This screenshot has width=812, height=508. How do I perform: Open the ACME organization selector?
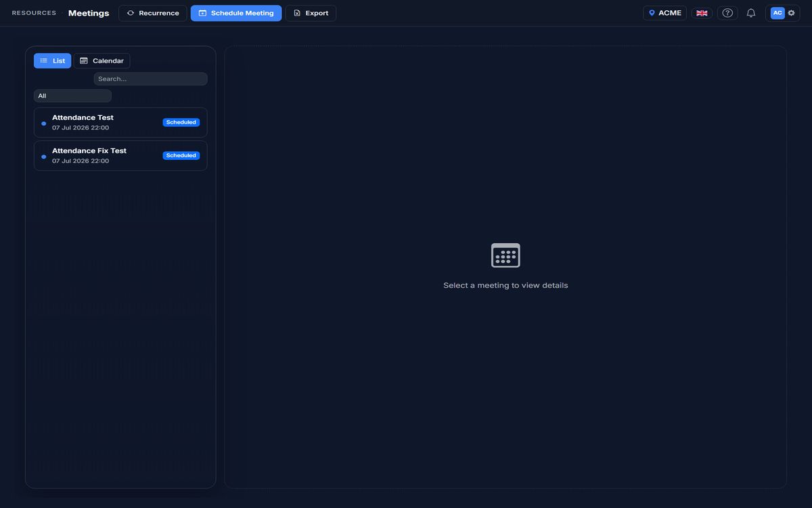click(x=664, y=13)
